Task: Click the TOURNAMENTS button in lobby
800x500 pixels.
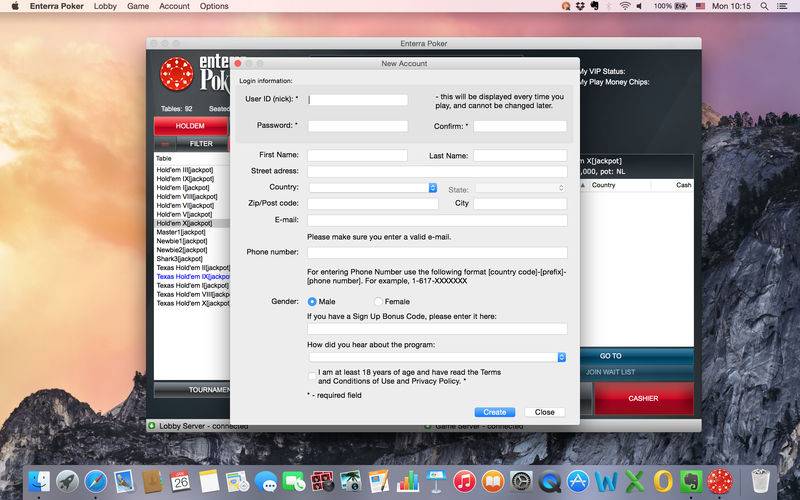Action: [x=192, y=390]
